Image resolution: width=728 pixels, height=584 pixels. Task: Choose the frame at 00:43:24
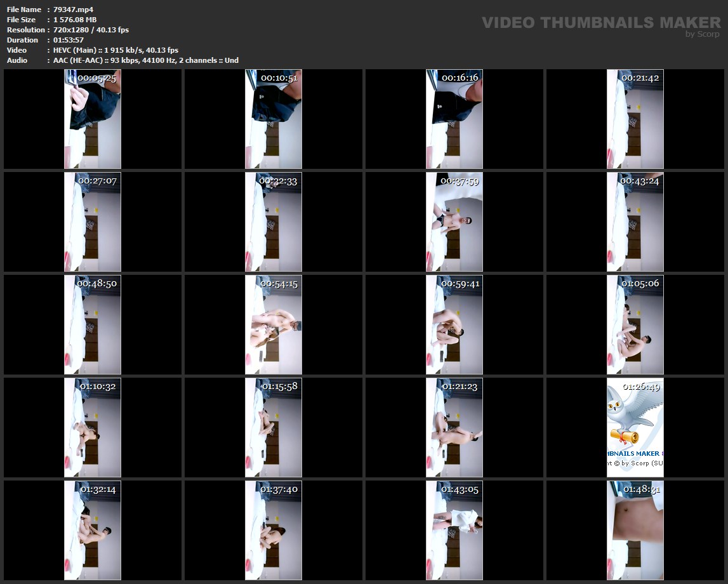[x=635, y=222]
